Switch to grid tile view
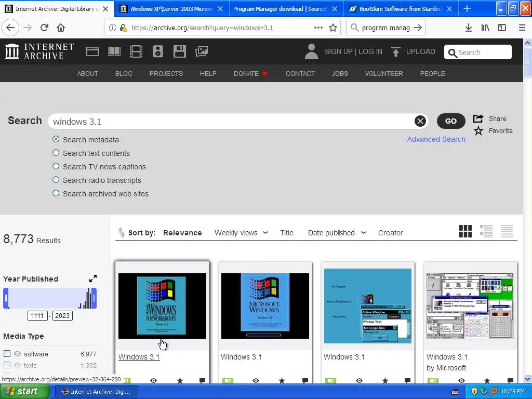Viewport: 532px width, 399px height. [x=465, y=231]
